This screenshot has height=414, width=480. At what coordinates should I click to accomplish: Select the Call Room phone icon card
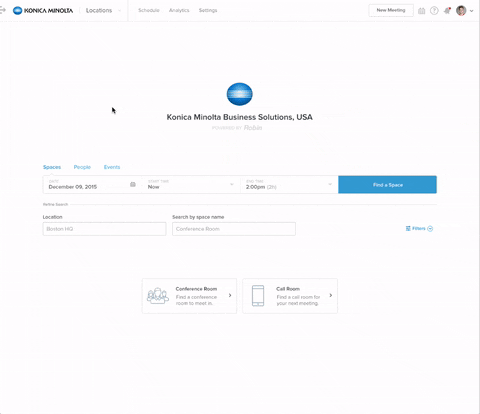click(290, 296)
